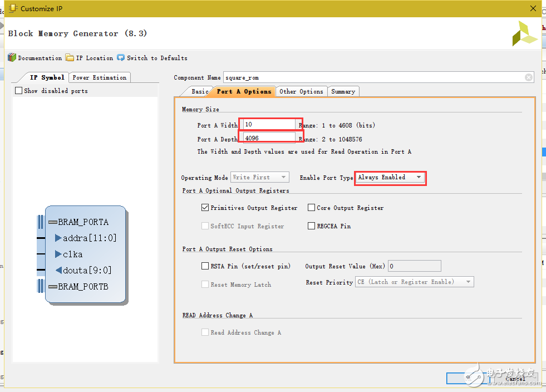Click the IP Location folder icon
Image resolution: width=546 pixels, height=392 pixels.
(70, 58)
